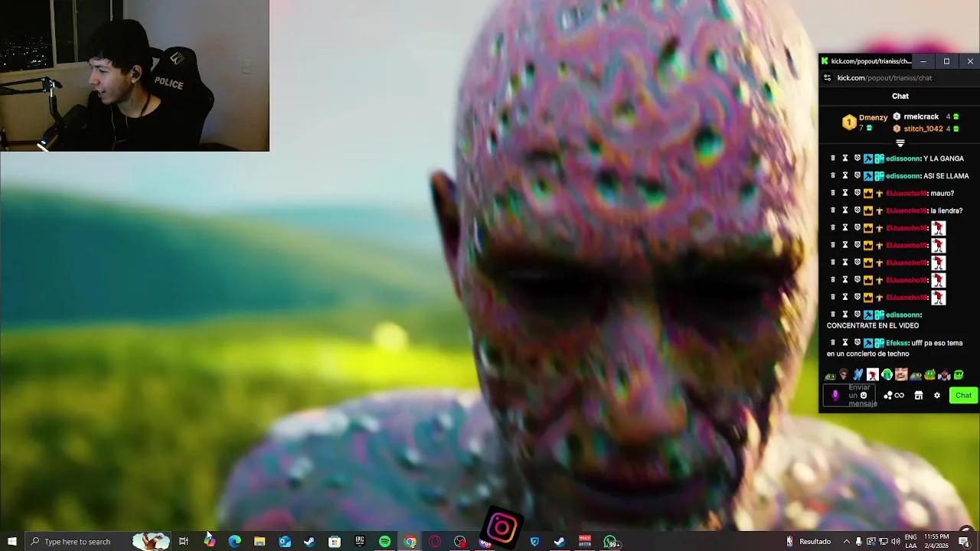Ban icon on the 'mauro?' chat message
The width and height of the screenshot is (980, 551).
[x=857, y=194]
